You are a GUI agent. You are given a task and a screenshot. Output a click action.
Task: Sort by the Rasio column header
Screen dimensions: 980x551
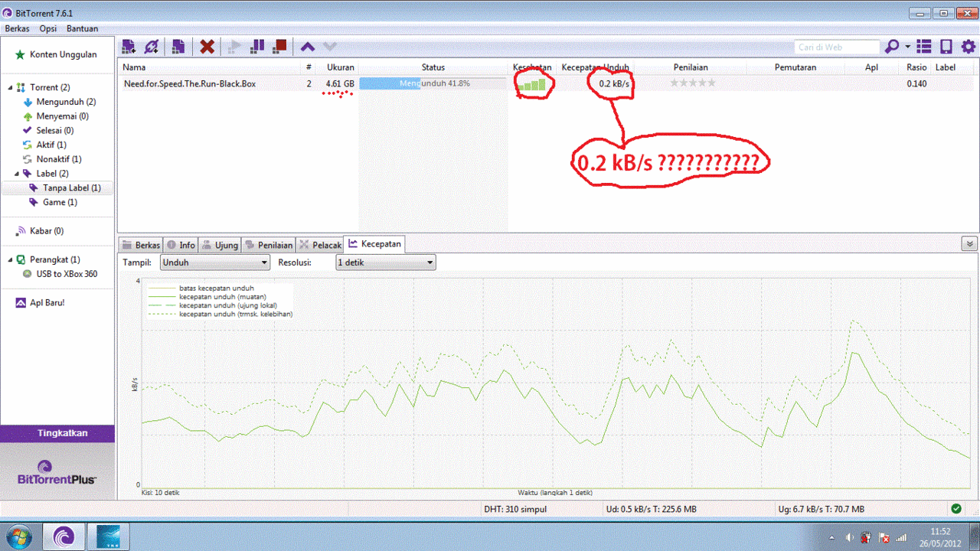tap(916, 67)
